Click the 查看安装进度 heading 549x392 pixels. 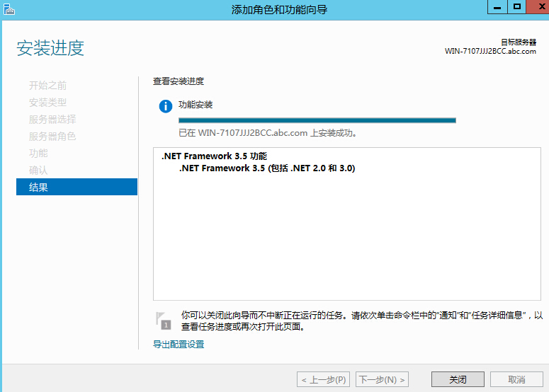point(179,81)
